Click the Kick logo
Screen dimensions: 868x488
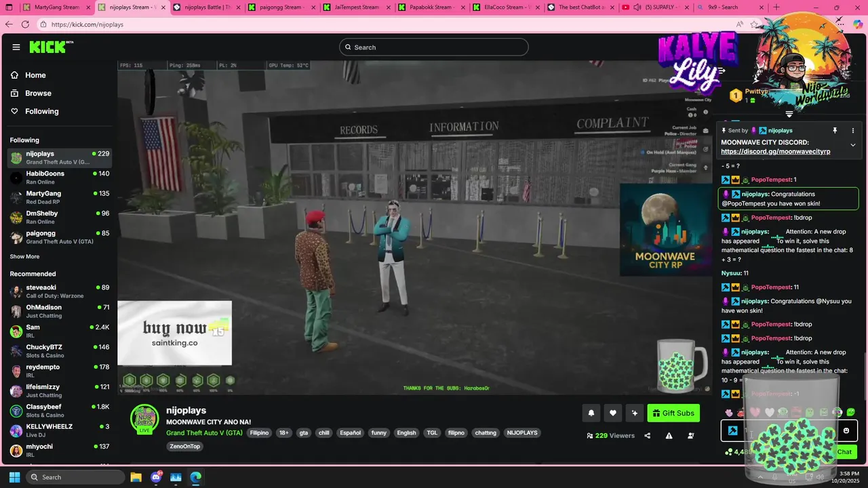click(51, 47)
